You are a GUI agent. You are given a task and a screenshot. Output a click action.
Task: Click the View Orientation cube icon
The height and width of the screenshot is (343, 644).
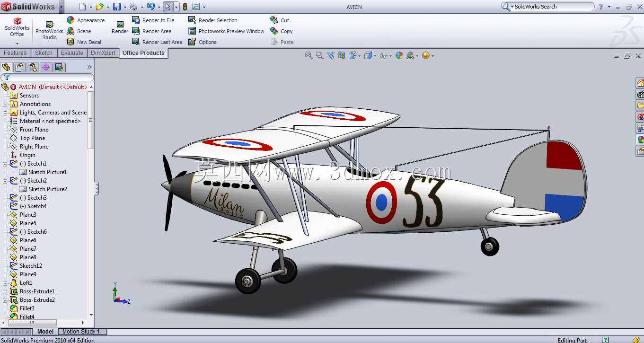pyautogui.click(x=353, y=55)
